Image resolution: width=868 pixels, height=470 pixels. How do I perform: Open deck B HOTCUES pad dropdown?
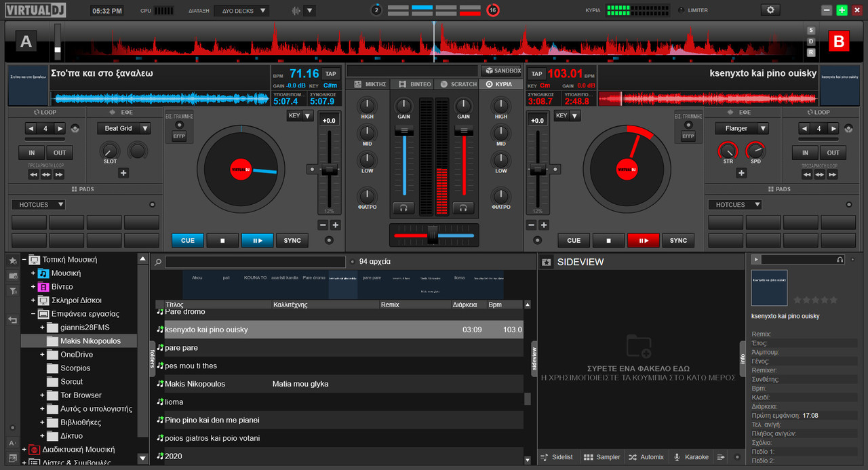pos(734,204)
